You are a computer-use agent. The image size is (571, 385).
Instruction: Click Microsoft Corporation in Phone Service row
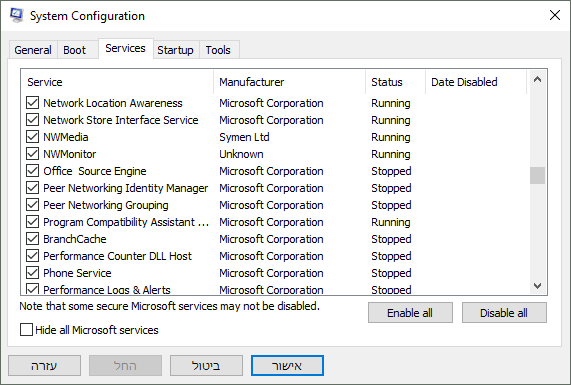(271, 273)
